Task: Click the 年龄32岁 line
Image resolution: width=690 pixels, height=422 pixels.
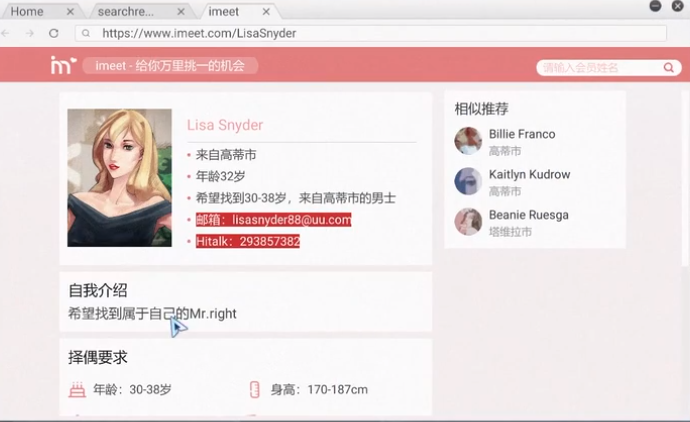Action: point(220,176)
